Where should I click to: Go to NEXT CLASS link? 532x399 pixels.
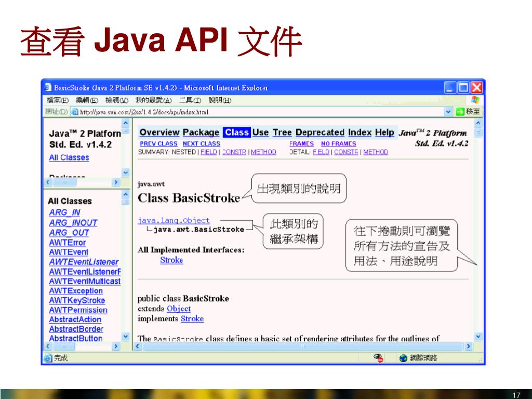click(201, 143)
